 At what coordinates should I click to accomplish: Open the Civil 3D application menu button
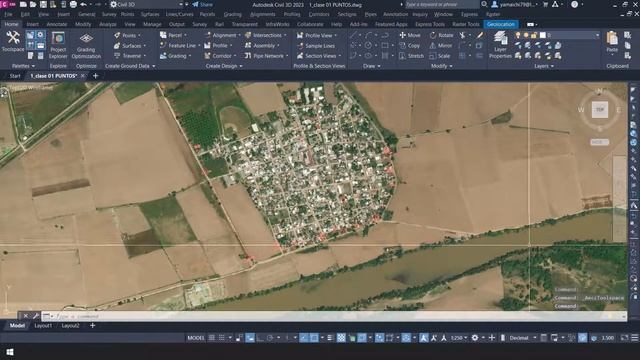pyautogui.click(x=7, y=4)
